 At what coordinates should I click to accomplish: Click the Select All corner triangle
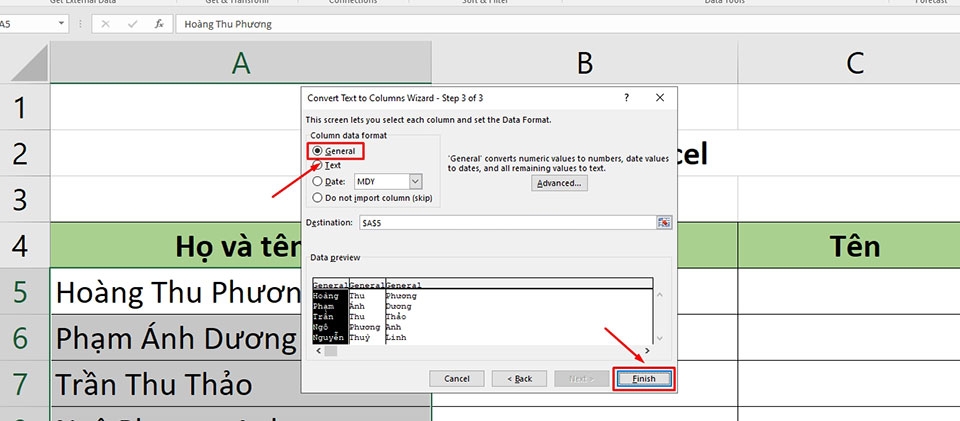29,62
